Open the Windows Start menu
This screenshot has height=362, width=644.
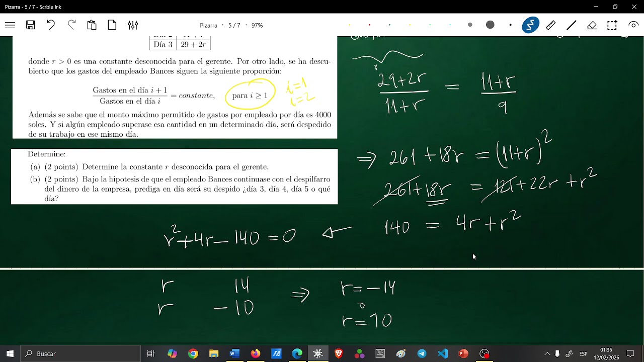click(x=10, y=353)
